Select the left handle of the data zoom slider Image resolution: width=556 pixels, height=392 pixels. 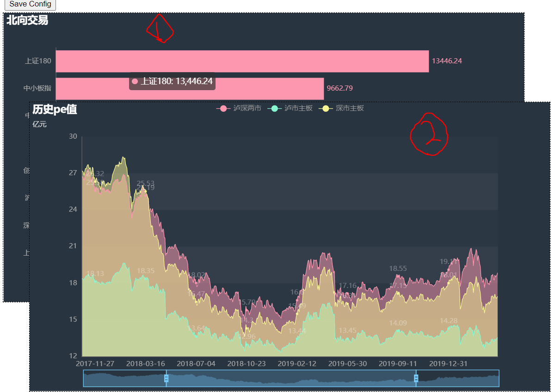(x=166, y=378)
